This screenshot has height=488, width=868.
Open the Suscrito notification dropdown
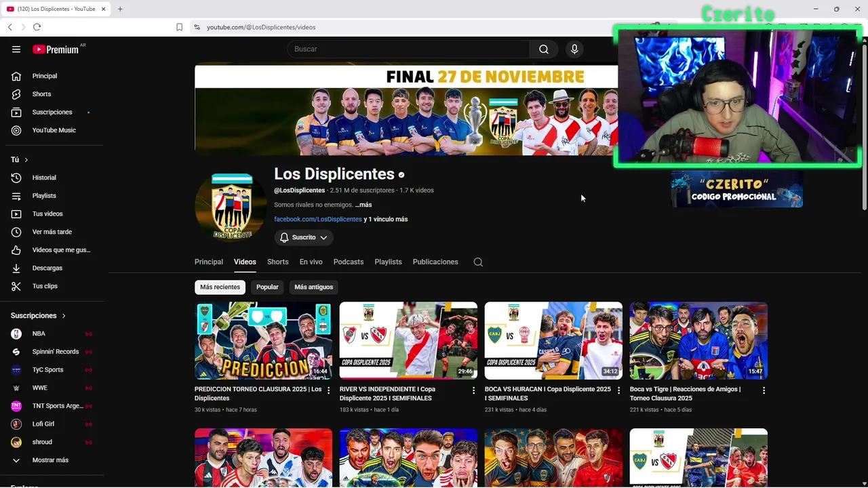[x=304, y=237]
